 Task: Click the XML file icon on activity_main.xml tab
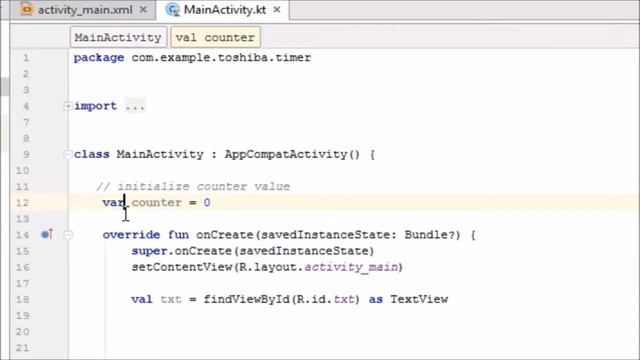(x=26, y=9)
